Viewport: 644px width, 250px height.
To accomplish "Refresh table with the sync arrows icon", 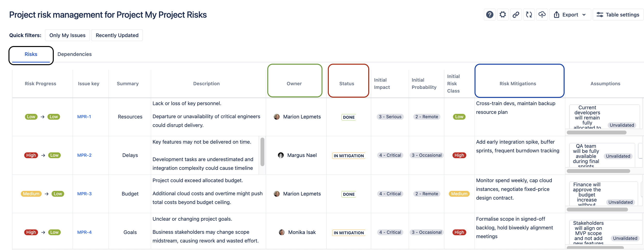I will point(529,15).
